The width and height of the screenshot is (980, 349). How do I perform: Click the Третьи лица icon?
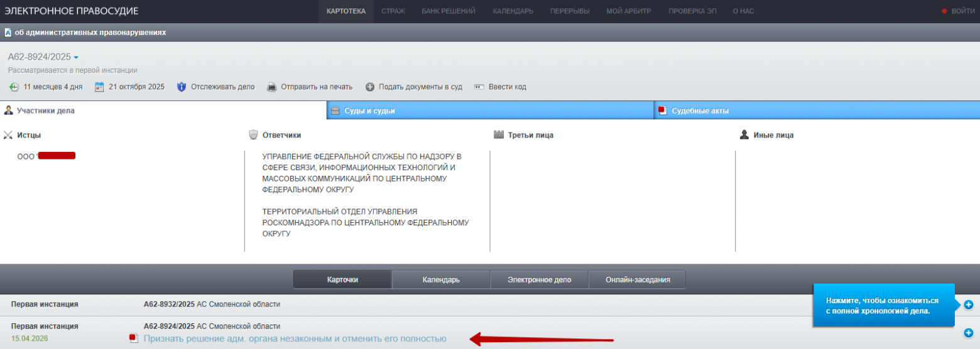[x=499, y=135]
